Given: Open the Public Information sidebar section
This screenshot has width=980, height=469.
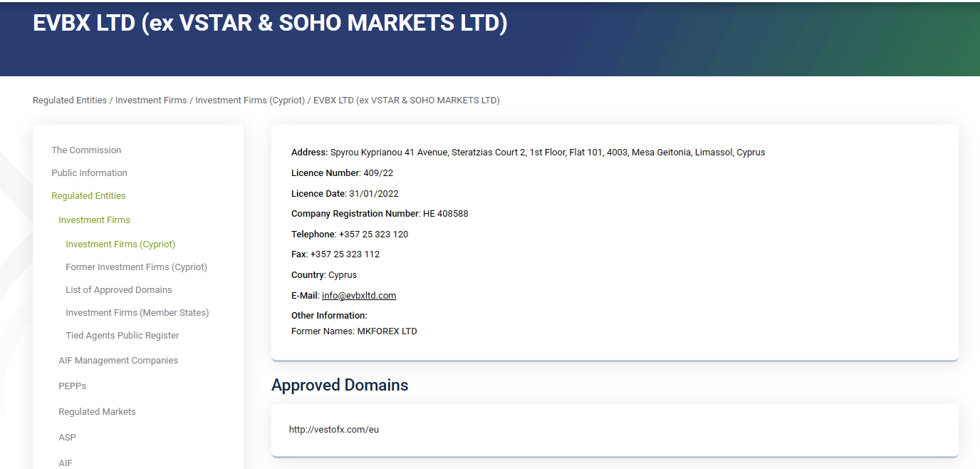Looking at the screenshot, I should [89, 173].
